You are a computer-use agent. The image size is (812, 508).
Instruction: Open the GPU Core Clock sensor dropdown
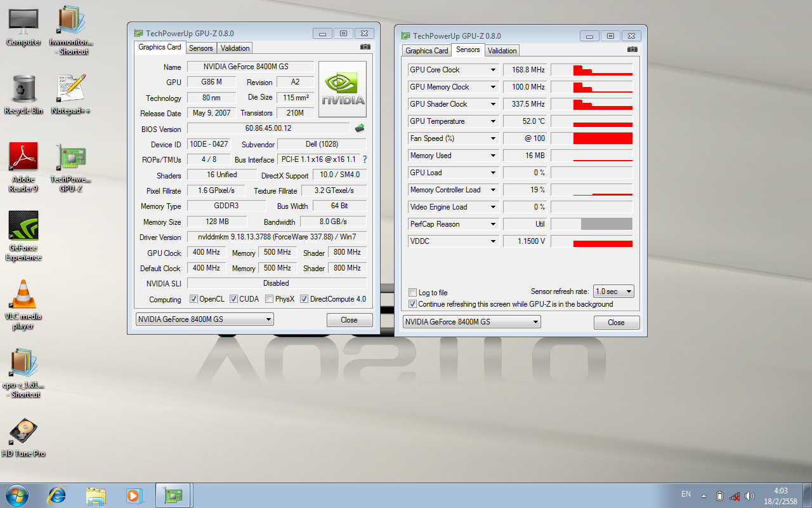pyautogui.click(x=493, y=70)
